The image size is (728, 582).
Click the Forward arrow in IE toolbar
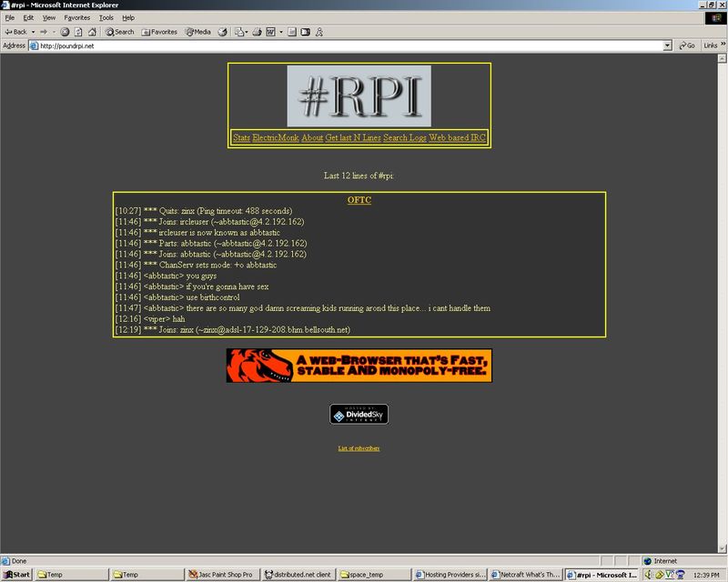[44, 32]
